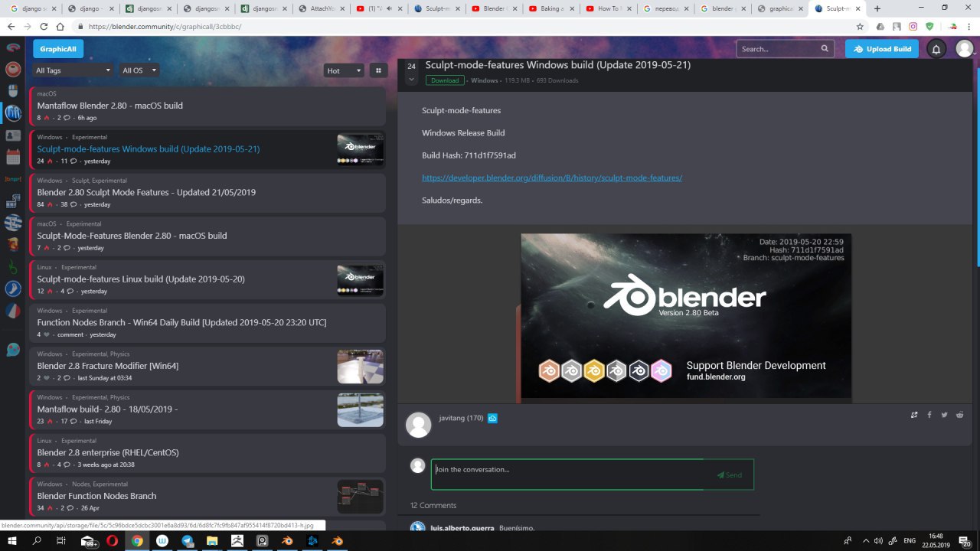Bookmark this page with the star icon
The image size is (980, 551).
[x=861, y=26]
